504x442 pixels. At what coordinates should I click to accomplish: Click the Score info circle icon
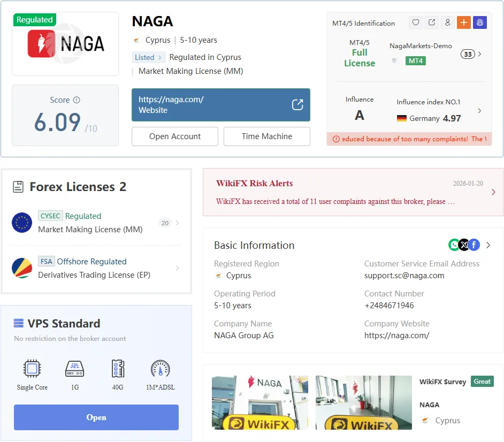pyautogui.click(x=77, y=100)
